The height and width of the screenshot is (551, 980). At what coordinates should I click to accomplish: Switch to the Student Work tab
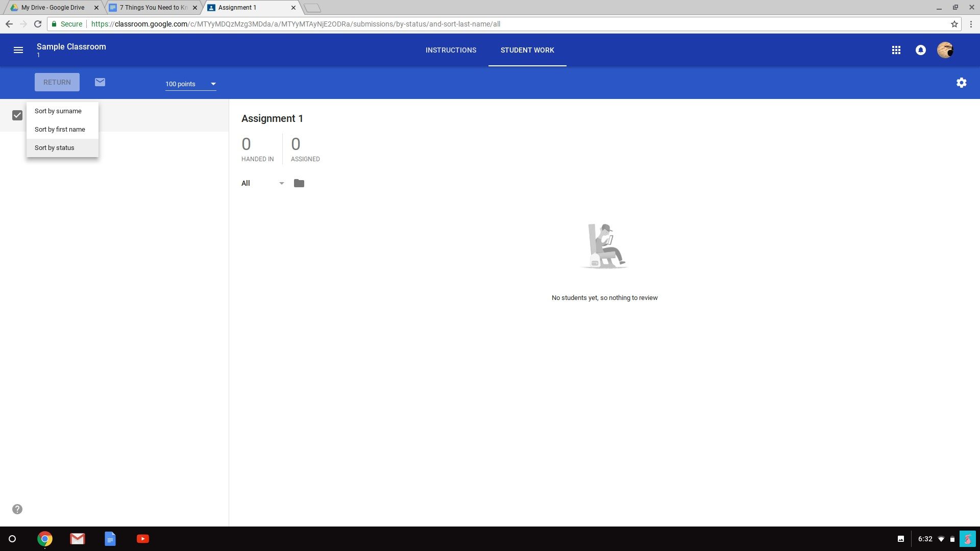[x=527, y=50]
